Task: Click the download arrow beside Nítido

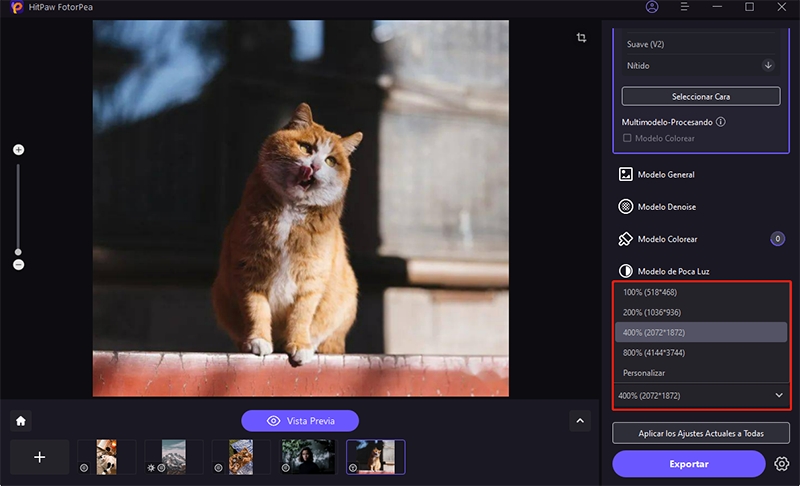Action: click(x=768, y=65)
